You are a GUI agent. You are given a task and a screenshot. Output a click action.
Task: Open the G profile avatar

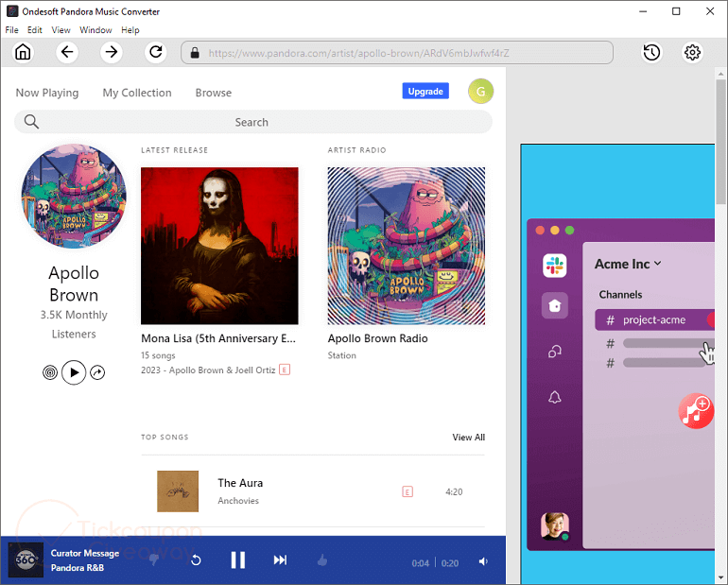coord(480,91)
